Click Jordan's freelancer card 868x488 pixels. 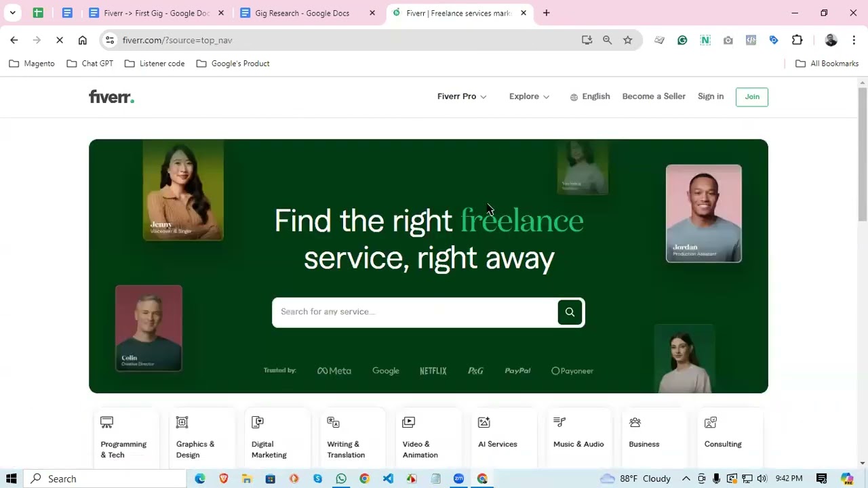[x=704, y=213]
